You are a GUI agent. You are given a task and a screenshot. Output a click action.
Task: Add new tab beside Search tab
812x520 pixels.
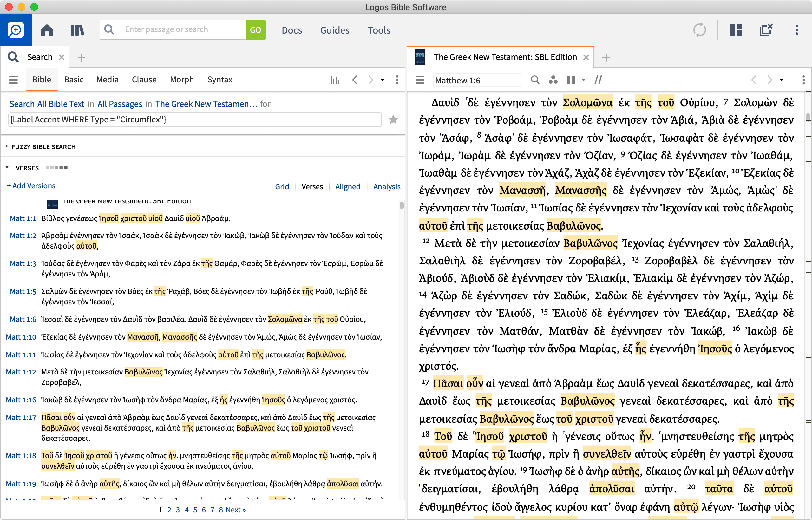coord(82,57)
